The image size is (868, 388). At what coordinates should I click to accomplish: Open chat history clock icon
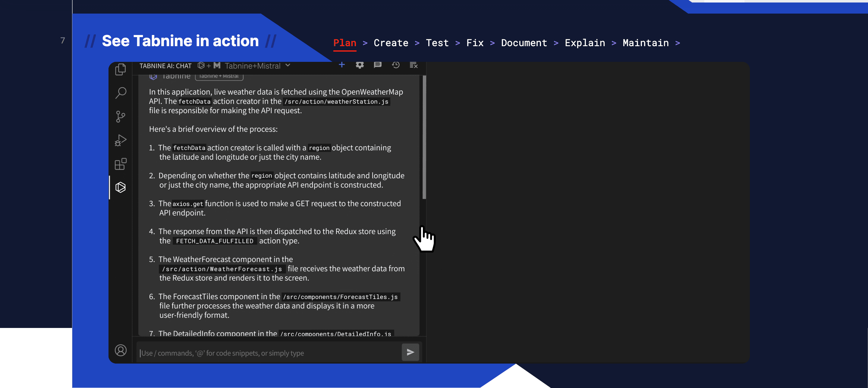click(396, 65)
